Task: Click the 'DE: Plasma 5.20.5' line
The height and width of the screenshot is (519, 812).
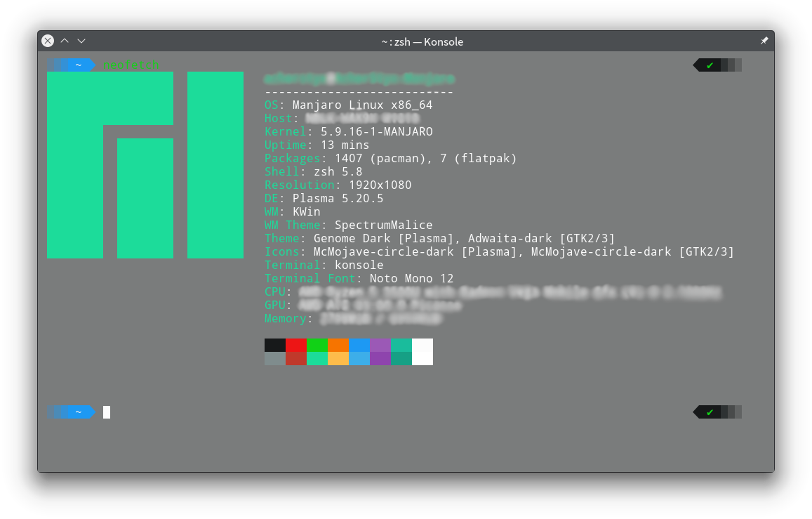Action: (324, 198)
